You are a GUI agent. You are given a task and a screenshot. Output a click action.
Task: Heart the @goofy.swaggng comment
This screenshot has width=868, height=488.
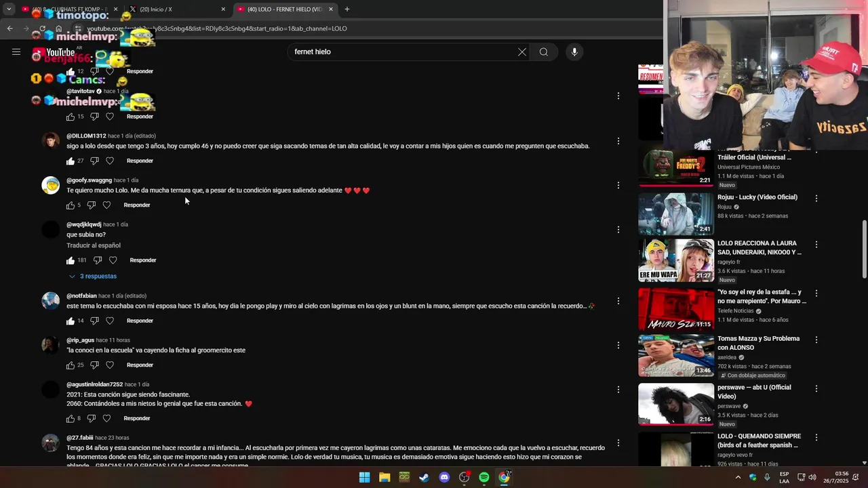(106, 205)
